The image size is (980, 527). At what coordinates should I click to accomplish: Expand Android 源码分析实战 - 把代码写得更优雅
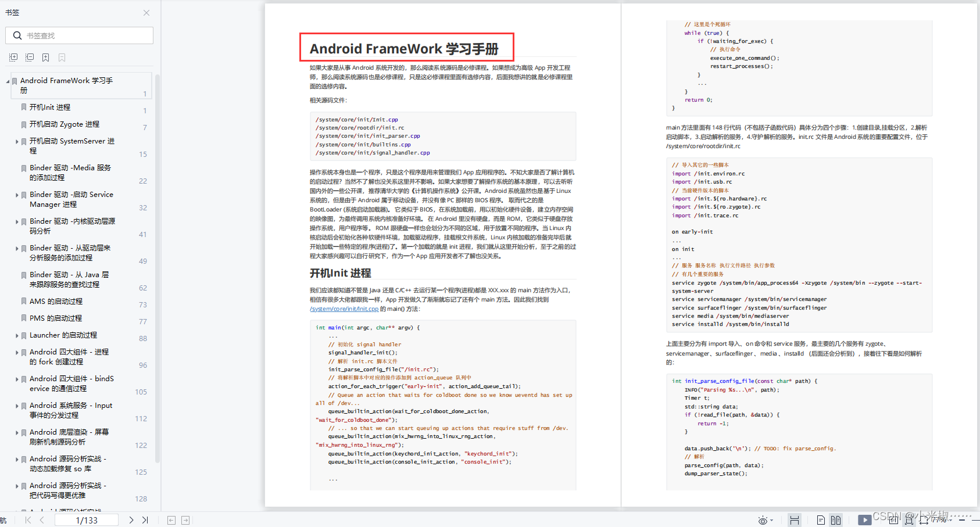tap(17, 486)
